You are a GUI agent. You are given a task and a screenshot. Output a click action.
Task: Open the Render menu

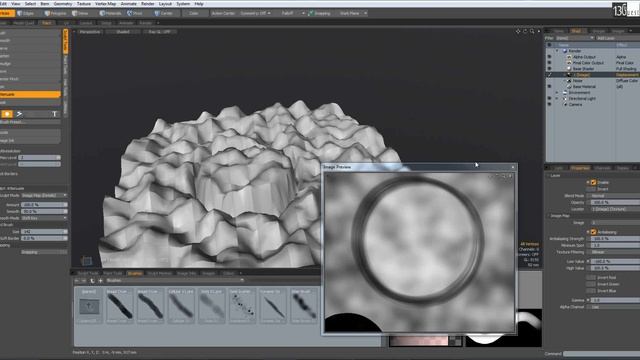pos(148,4)
